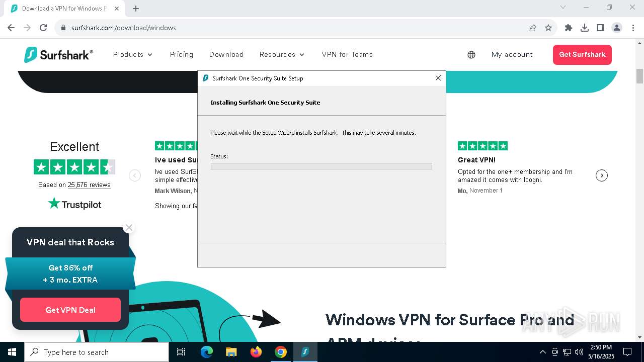
Task: Click the Type here to search box
Action: click(x=97, y=352)
